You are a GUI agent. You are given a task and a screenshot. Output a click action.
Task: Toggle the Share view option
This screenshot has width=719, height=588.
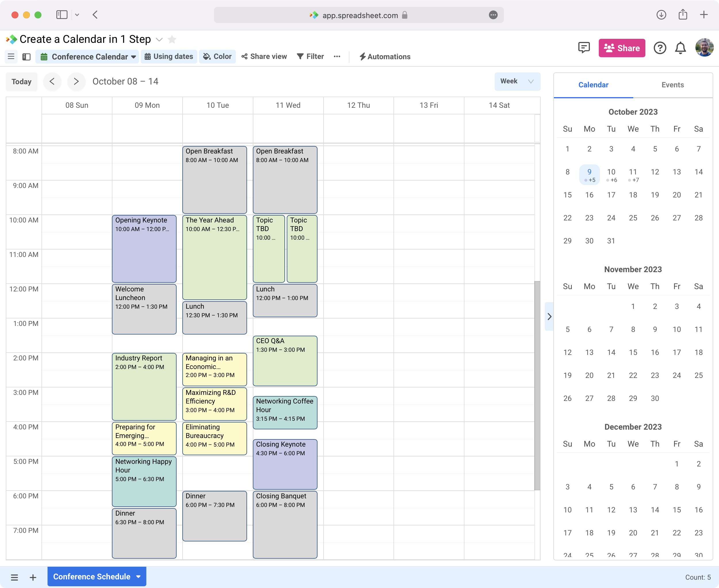pyautogui.click(x=265, y=57)
